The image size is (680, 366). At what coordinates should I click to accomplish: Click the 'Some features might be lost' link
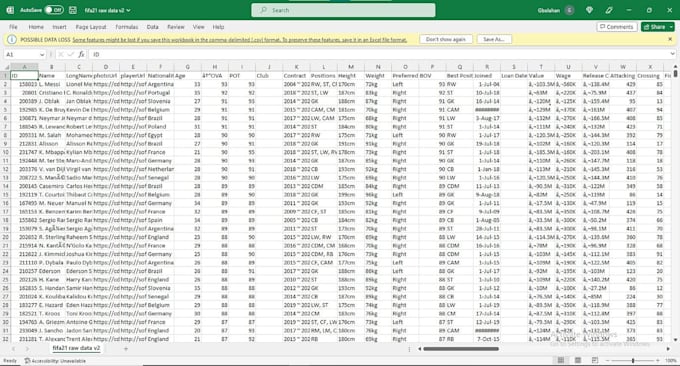239,39
